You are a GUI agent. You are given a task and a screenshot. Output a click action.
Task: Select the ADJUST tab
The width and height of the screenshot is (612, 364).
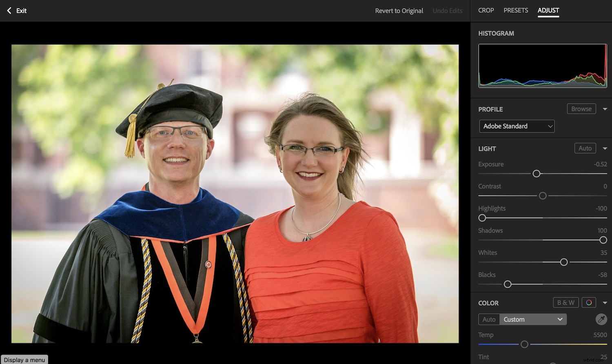click(x=548, y=10)
